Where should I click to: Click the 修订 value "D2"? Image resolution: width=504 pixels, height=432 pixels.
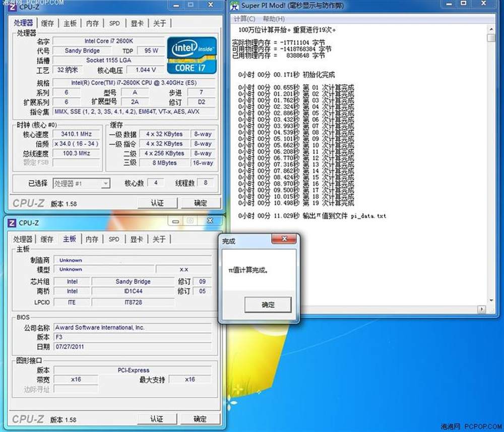pos(201,102)
